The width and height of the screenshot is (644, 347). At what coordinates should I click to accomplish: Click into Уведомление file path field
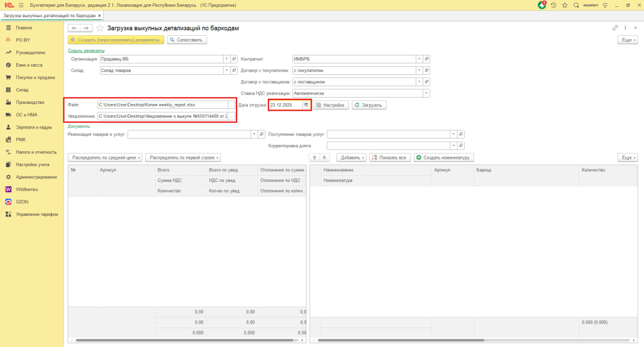tap(162, 117)
